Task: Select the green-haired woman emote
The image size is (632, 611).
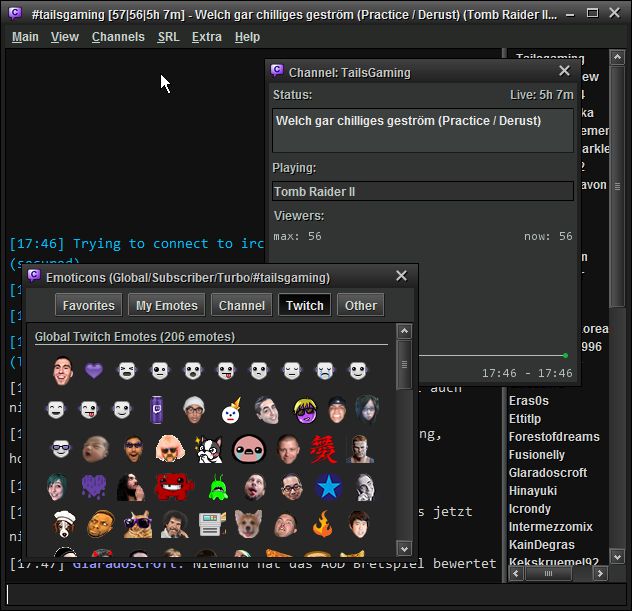Action: pos(56,487)
